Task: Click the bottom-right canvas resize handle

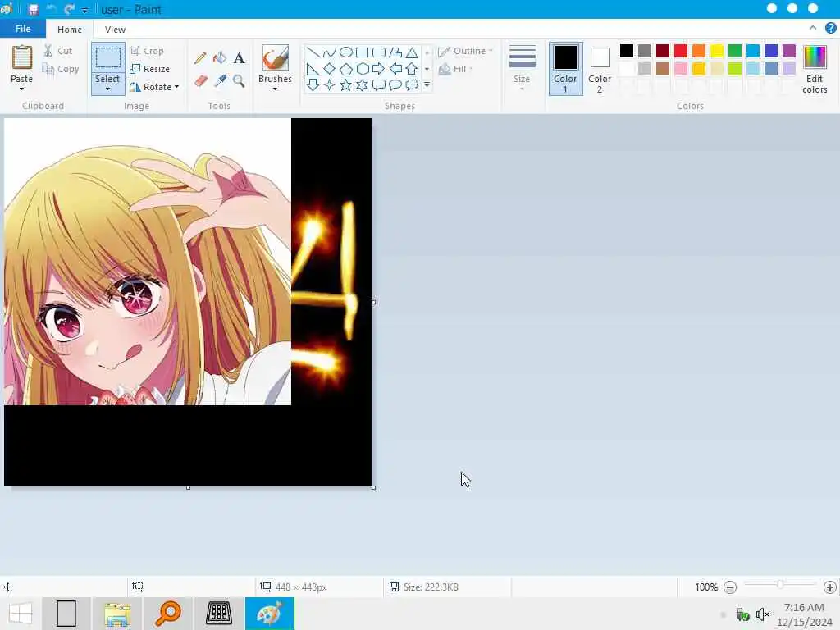Action: [373, 487]
